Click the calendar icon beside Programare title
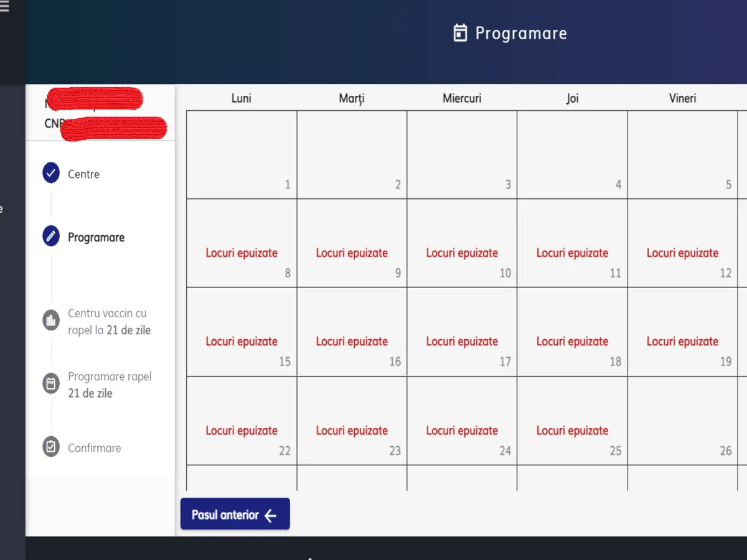The height and width of the screenshot is (560, 747). (x=460, y=33)
